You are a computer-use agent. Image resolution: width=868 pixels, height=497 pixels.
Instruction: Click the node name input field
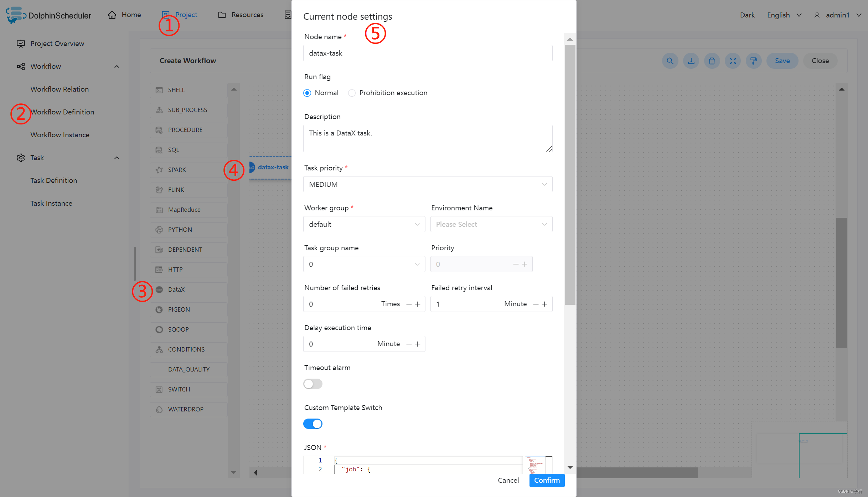tap(427, 53)
